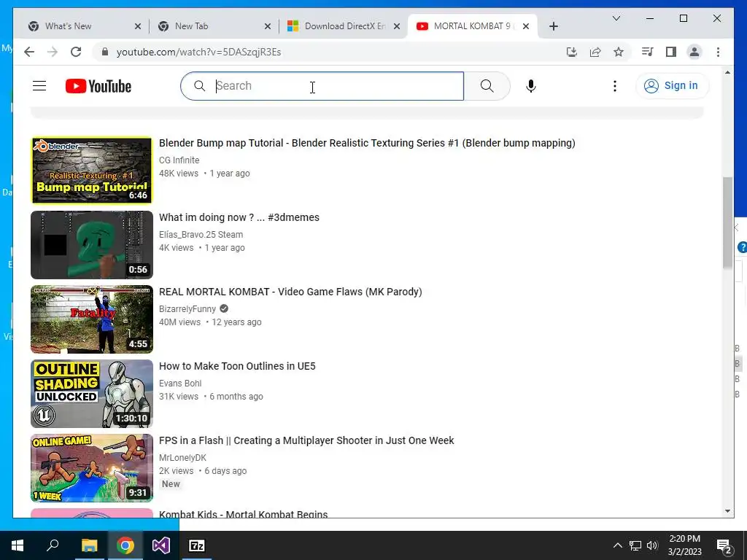Open Toon Outlines UE5 thumbnail
747x560 pixels.
(x=92, y=393)
